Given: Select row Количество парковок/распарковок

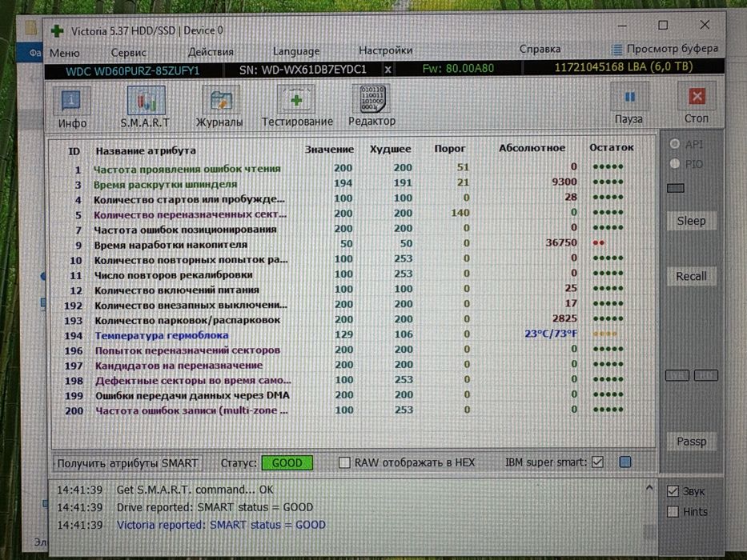Looking at the screenshot, I should tap(354, 319).
